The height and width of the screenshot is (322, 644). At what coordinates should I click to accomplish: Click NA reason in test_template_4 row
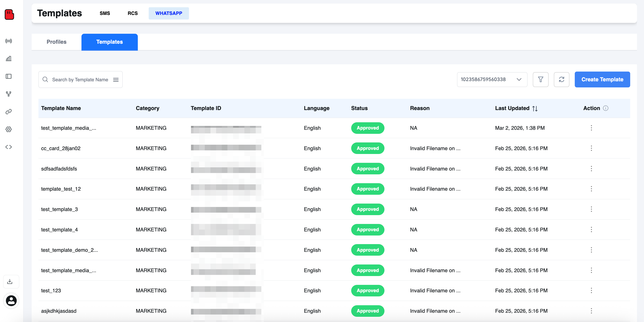[413, 230]
